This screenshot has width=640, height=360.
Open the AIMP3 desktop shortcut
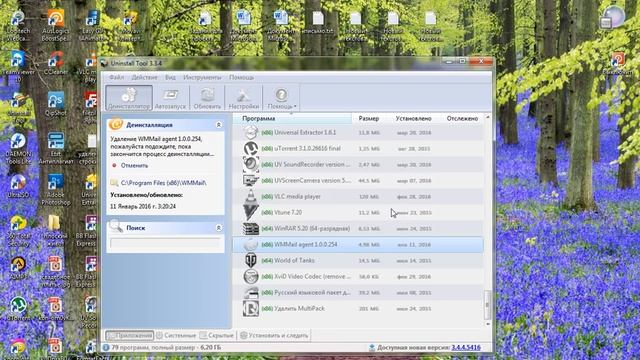point(18,268)
